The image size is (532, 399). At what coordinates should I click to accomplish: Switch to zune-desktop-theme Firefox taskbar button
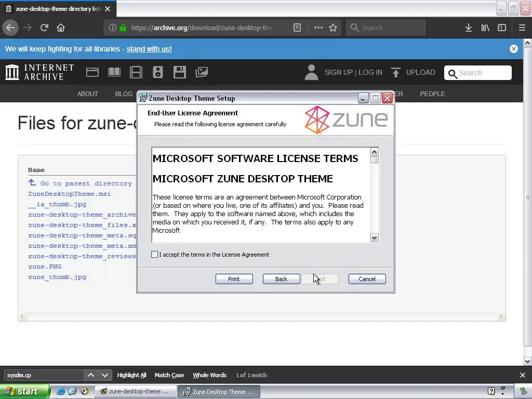click(x=136, y=392)
